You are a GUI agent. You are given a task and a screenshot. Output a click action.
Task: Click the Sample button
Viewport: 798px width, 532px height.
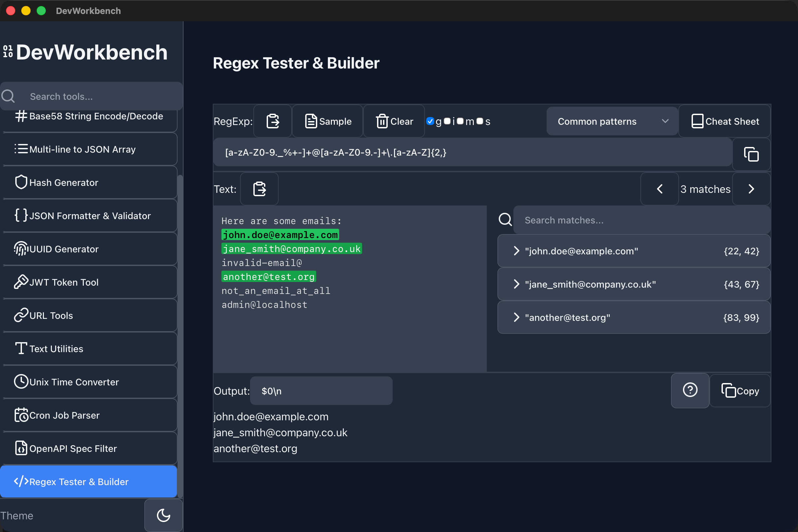tap(327, 121)
